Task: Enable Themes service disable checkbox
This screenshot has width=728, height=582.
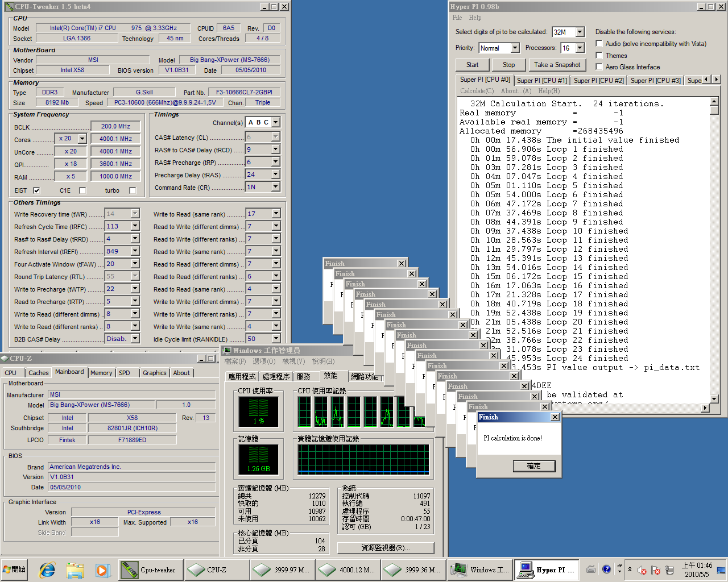Action: [599, 55]
